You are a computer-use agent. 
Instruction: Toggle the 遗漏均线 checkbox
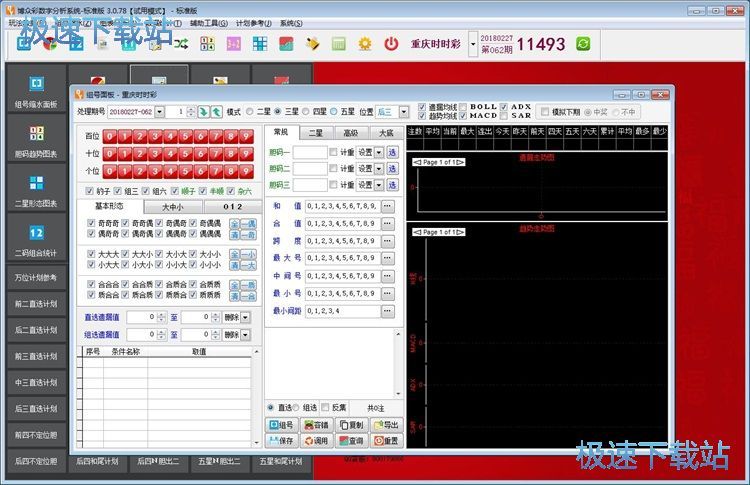421,106
